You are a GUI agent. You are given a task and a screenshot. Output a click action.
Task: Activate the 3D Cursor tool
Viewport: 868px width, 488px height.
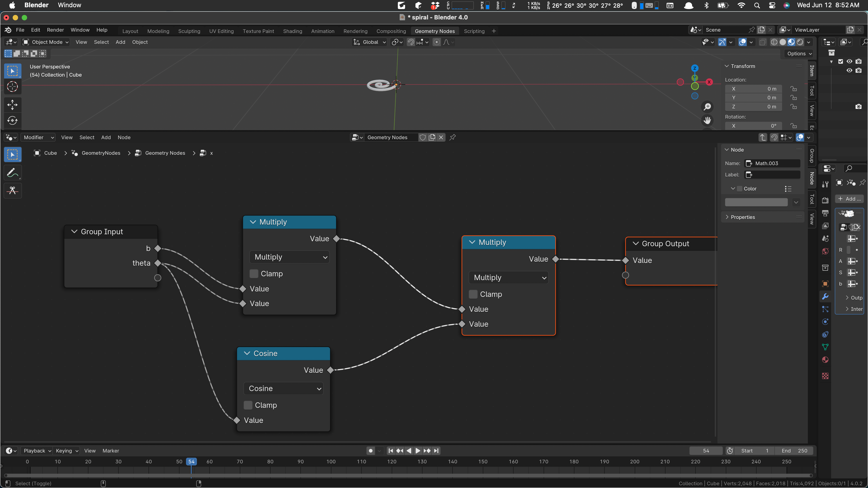pos(12,87)
